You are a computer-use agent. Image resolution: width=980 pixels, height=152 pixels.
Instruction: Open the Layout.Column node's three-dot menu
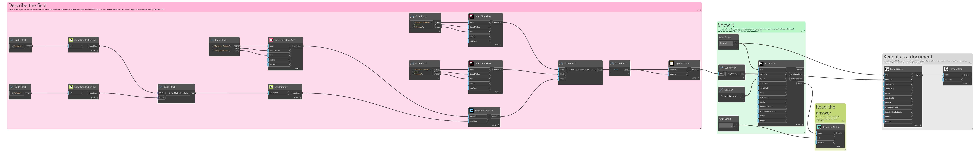coord(698,78)
